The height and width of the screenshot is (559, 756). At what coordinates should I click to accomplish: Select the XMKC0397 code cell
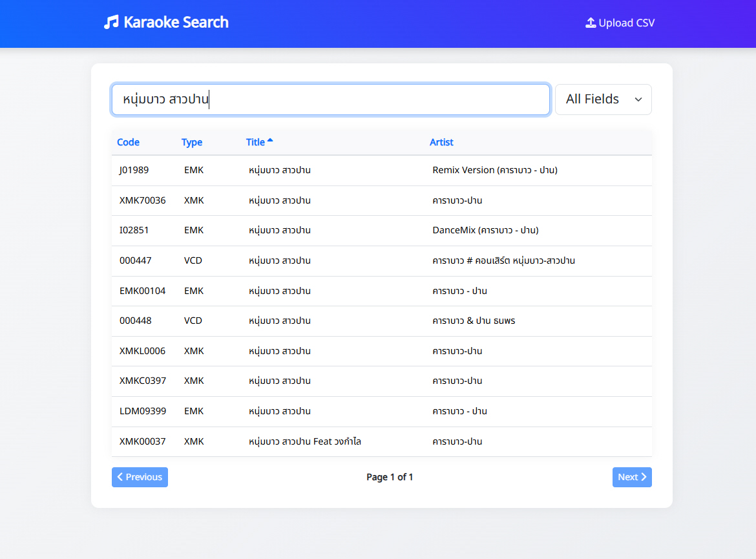[x=143, y=381]
